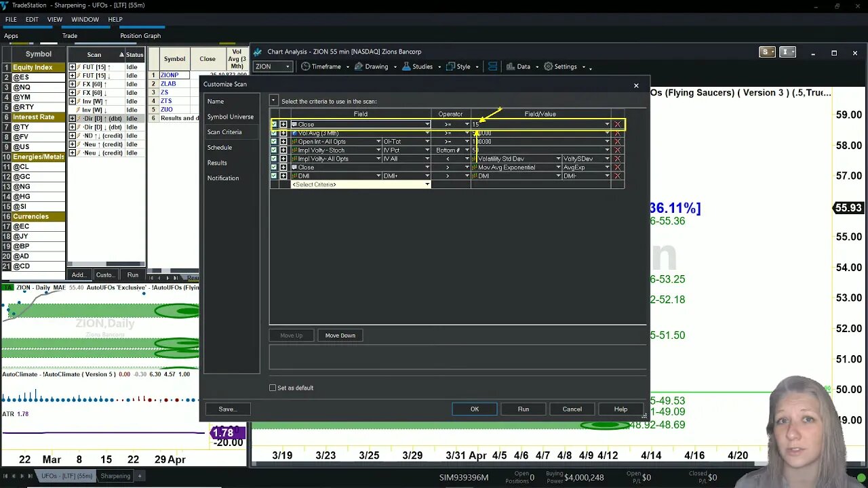This screenshot has width=868, height=488.
Task: Open the IV Pct subfield dropdown
Action: pos(427,150)
